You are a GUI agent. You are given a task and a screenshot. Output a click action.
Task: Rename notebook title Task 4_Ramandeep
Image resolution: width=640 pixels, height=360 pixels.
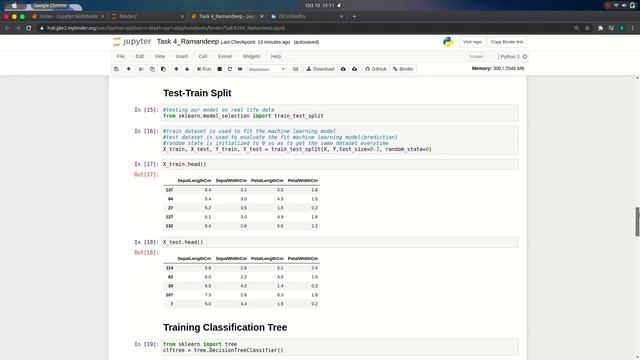(188, 42)
